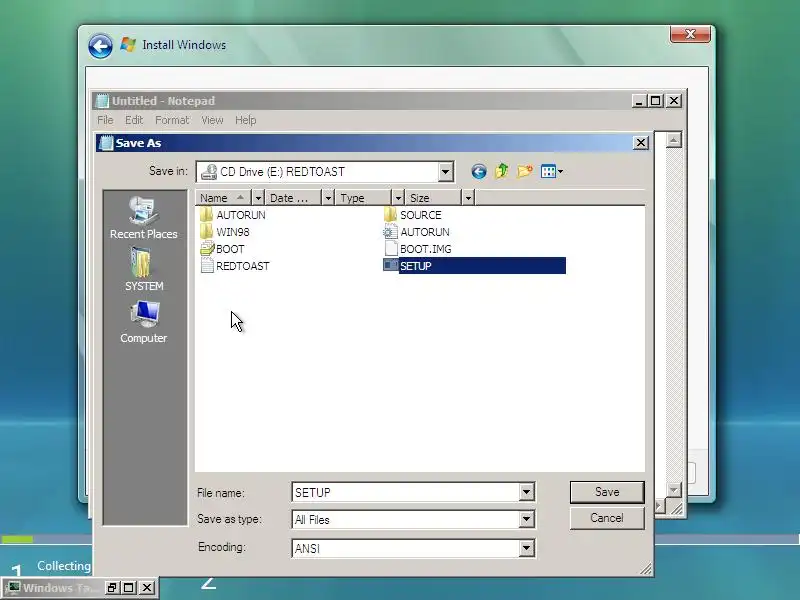This screenshot has width=800, height=600.
Task: Click into the File name field
Action: pos(406,492)
